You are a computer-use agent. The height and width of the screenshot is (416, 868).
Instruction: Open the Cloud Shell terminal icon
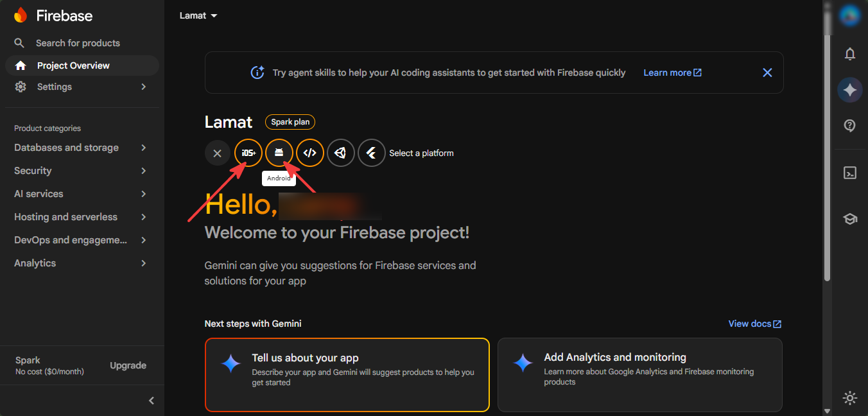pos(850,173)
